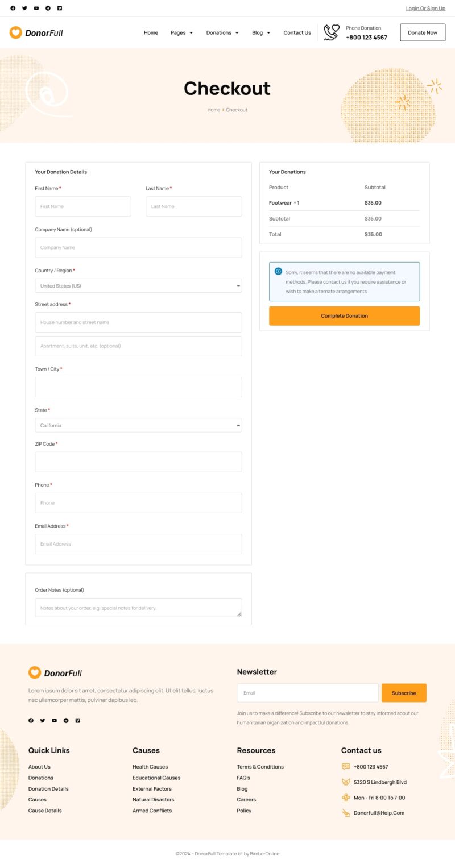
Task: Click the DonorFull heart logo in the header
Action: [x=16, y=32]
